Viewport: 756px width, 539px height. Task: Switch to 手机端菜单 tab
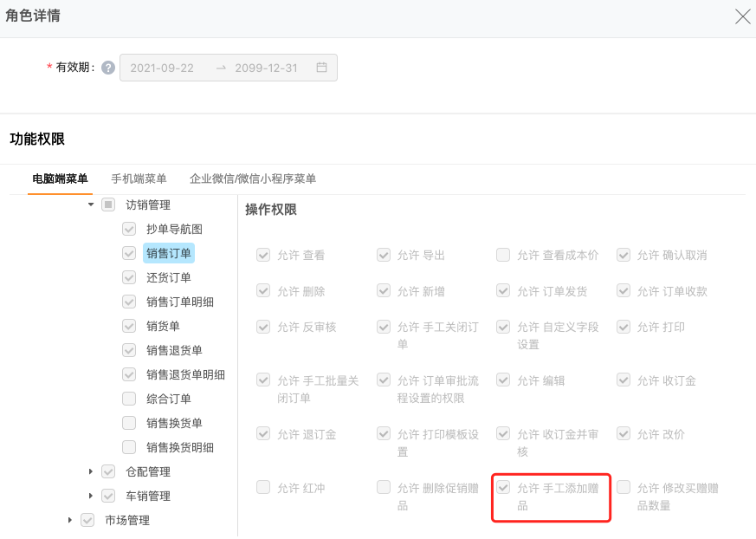[139, 179]
